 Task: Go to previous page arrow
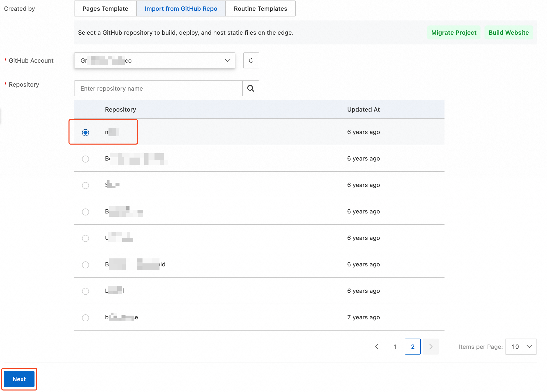pos(377,347)
